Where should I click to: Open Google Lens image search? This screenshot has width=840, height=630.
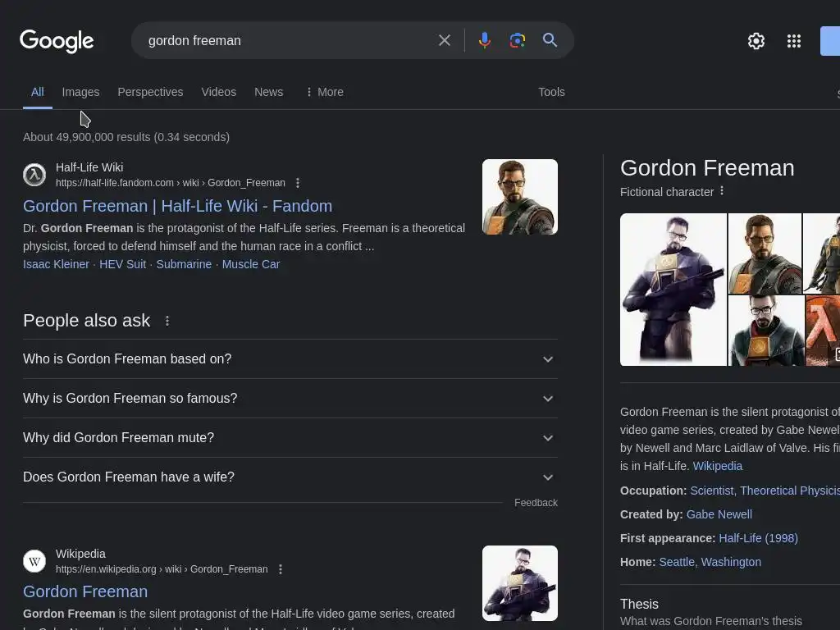point(517,40)
